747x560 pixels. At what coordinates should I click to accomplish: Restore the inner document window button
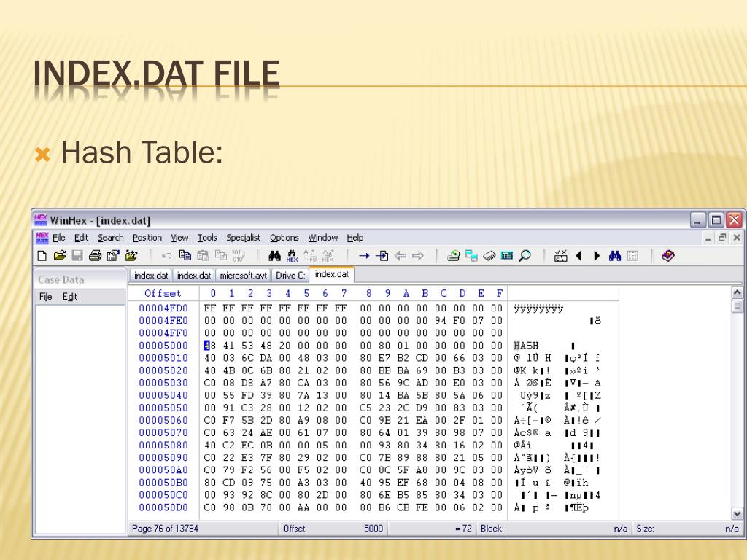pyautogui.click(x=722, y=237)
